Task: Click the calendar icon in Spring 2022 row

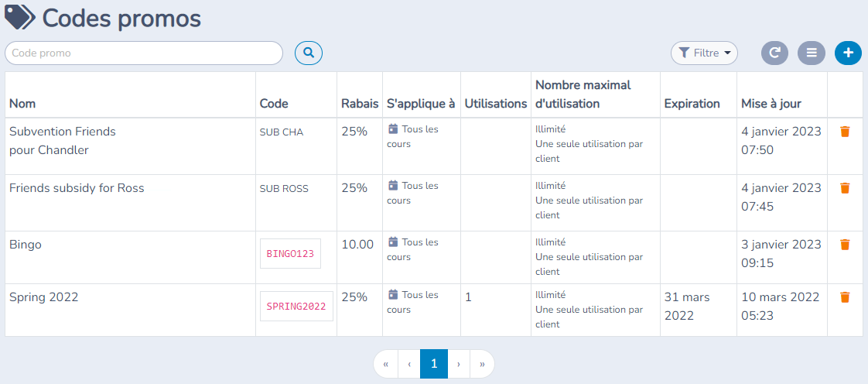Action: tap(393, 295)
